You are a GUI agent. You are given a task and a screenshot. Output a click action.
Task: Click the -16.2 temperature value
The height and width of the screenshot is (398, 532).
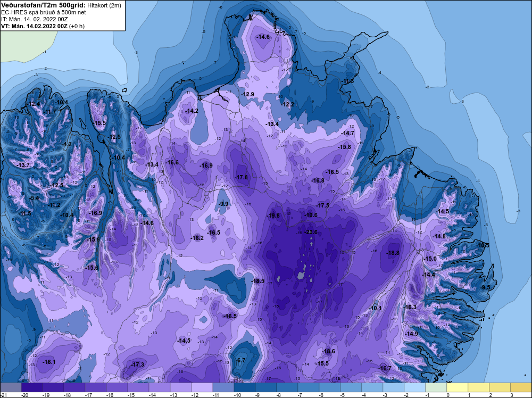point(197,238)
